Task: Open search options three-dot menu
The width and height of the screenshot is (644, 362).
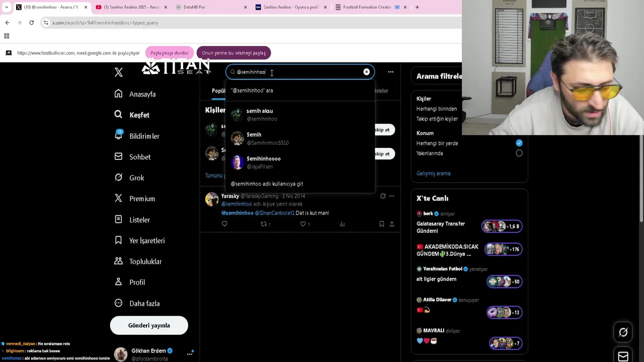Action: pos(390,72)
